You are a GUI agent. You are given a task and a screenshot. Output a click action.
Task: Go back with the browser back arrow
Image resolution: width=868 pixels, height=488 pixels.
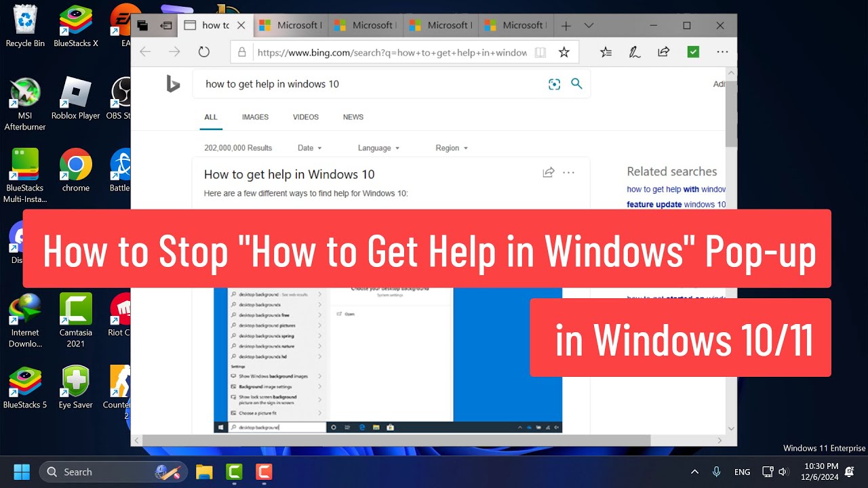[x=145, y=52]
